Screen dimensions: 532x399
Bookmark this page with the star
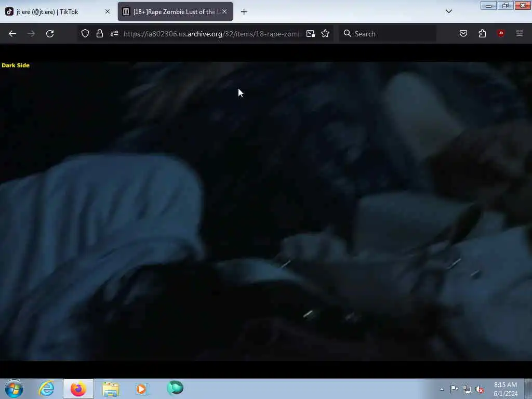pos(325,33)
